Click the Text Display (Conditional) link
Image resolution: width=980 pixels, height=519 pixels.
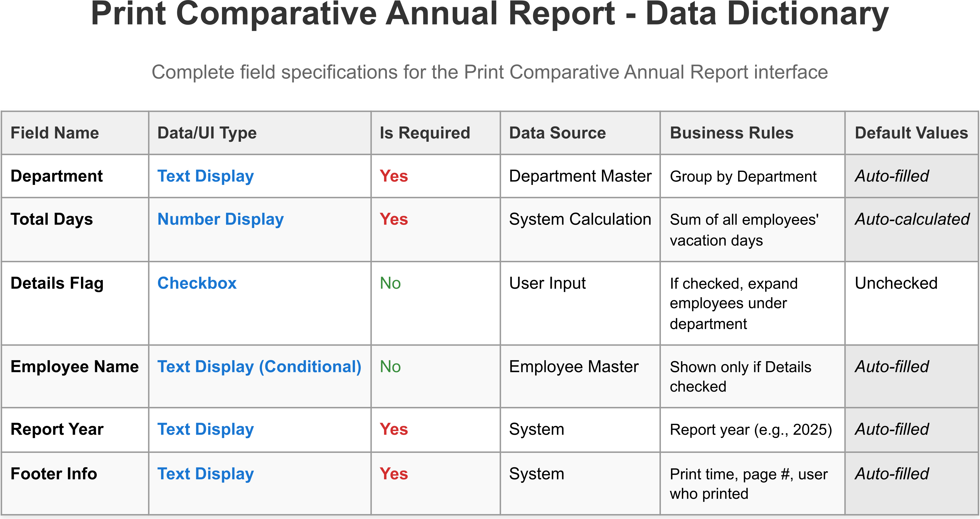259,367
